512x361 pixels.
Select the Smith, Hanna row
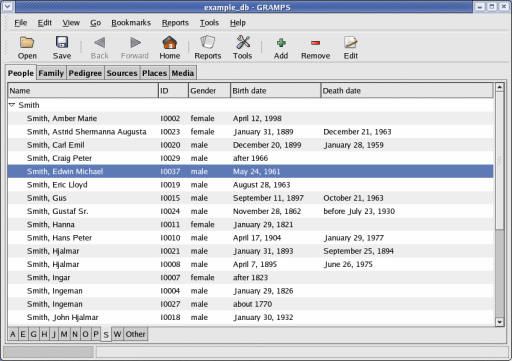pos(251,224)
